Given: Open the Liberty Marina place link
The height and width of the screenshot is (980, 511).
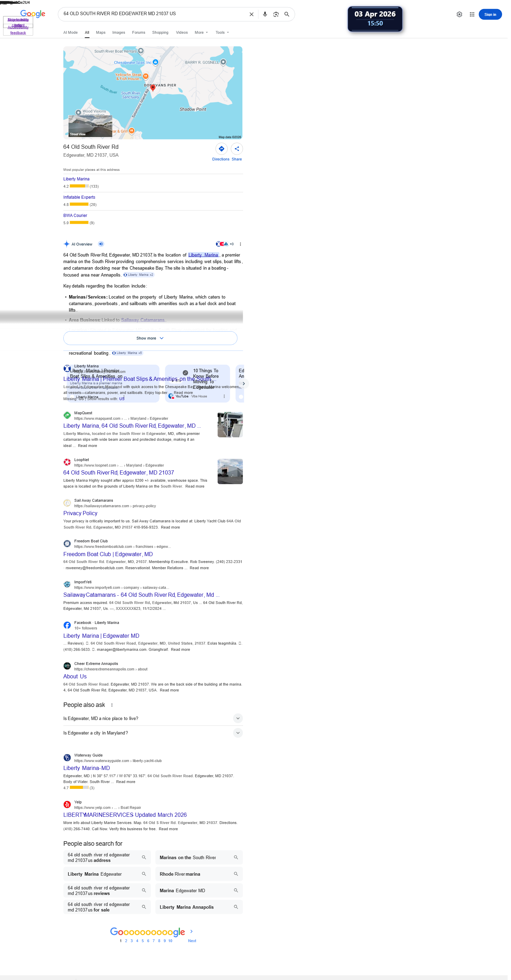Looking at the screenshot, I should click(76, 179).
